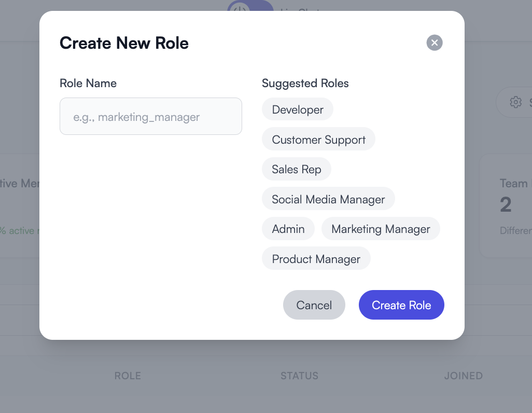
Task: Choose Customer Support suggested role
Action: [318, 139]
